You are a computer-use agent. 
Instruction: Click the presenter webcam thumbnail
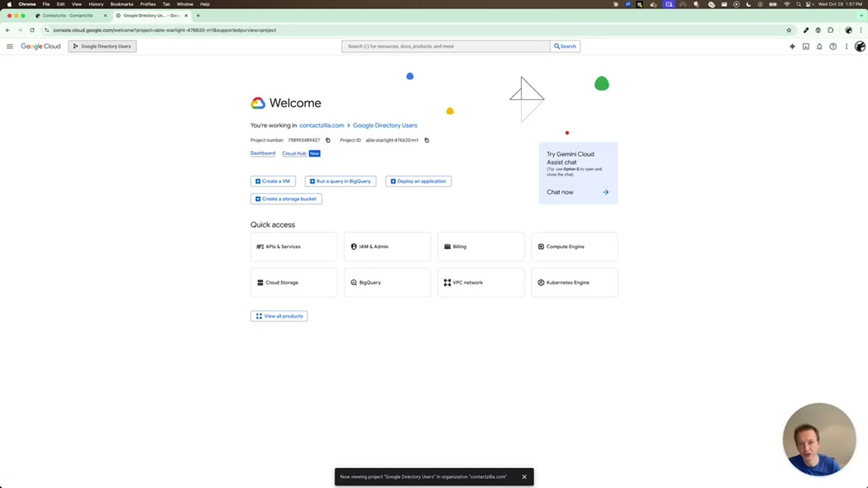pos(819,439)
